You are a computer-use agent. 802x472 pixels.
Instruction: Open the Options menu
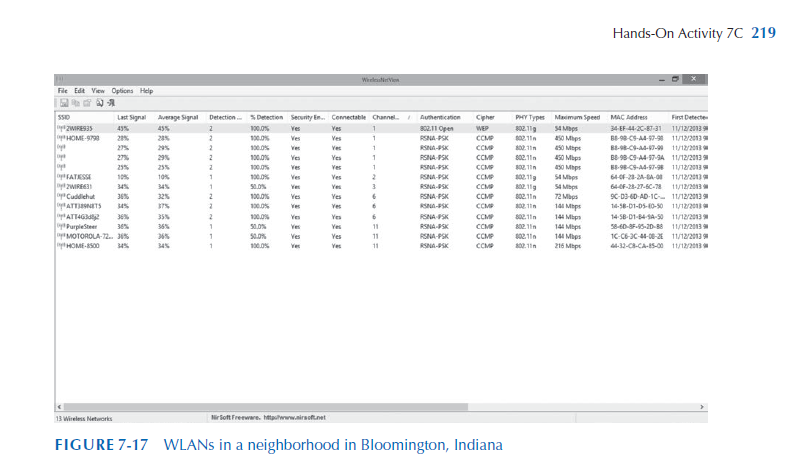point(122,91)
